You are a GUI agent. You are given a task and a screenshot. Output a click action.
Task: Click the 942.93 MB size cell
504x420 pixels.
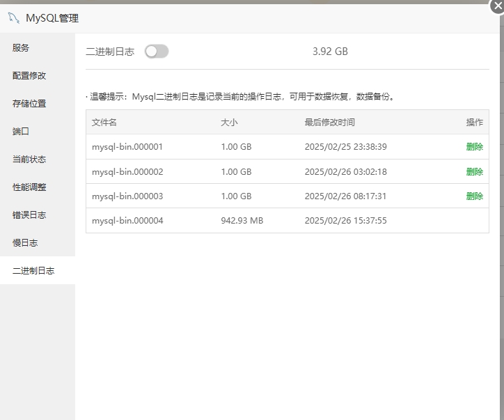(x=242, y=221)
